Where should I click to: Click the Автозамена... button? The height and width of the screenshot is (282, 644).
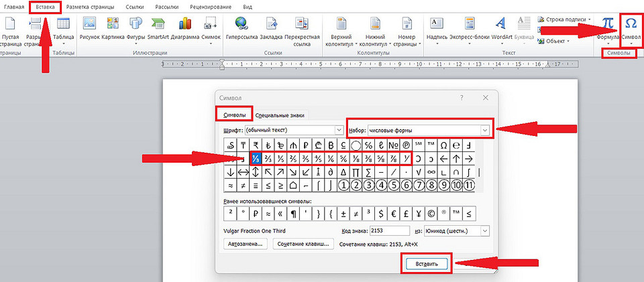coord(244,244)
